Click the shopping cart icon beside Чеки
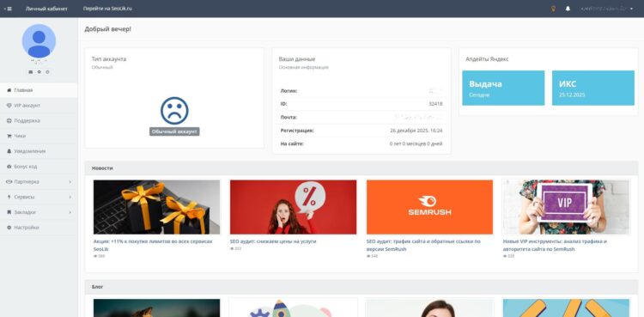The image size is (644, 317). point(9,136)
